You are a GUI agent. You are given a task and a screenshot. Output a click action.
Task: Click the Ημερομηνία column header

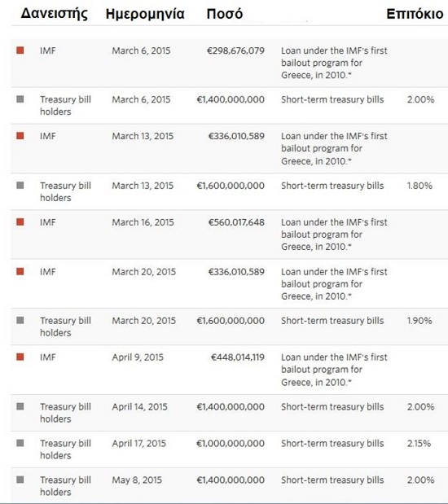pyautogui.click(x=145, y=14)
